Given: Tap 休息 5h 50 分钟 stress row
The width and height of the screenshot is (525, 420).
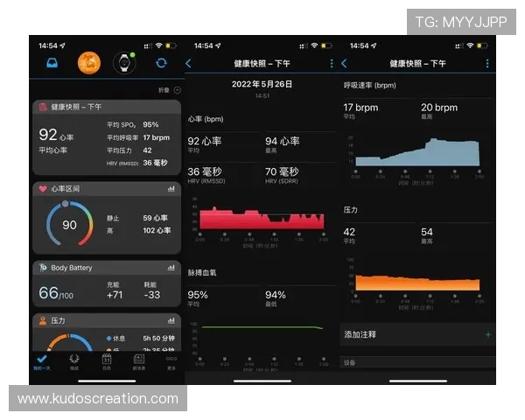Looking at the screenshot, I should pyautogui.click(x=140, y=339).
